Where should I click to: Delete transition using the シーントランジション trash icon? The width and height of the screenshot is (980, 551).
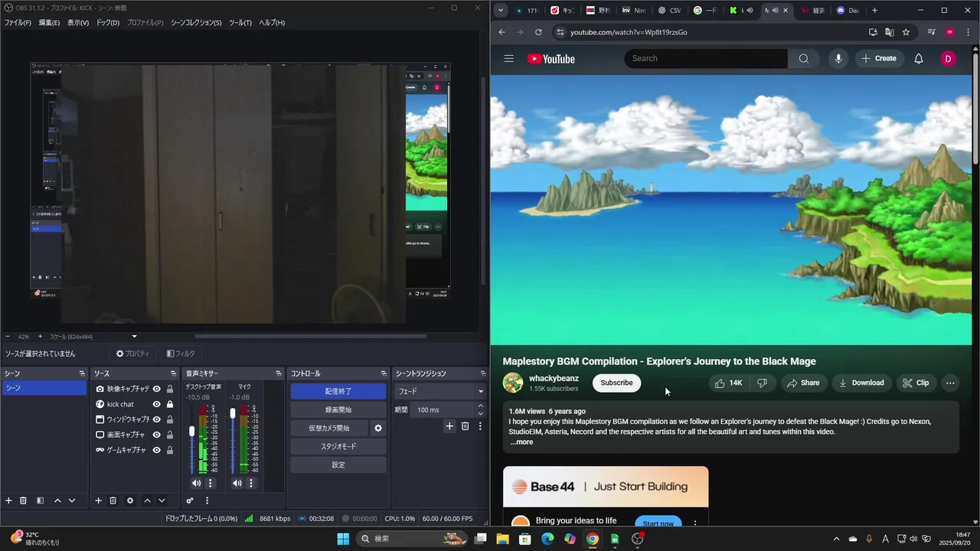pos(465,426)
